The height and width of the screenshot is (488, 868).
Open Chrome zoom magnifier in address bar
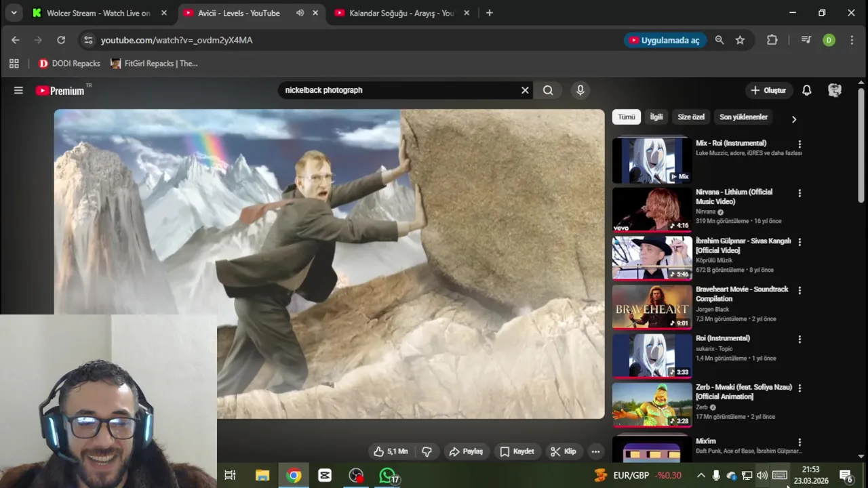click(719, 40)
